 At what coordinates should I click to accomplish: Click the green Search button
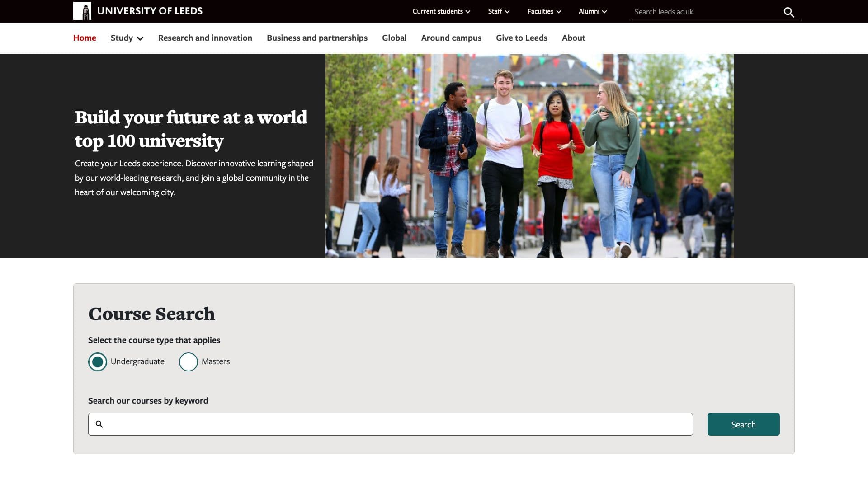743,424
